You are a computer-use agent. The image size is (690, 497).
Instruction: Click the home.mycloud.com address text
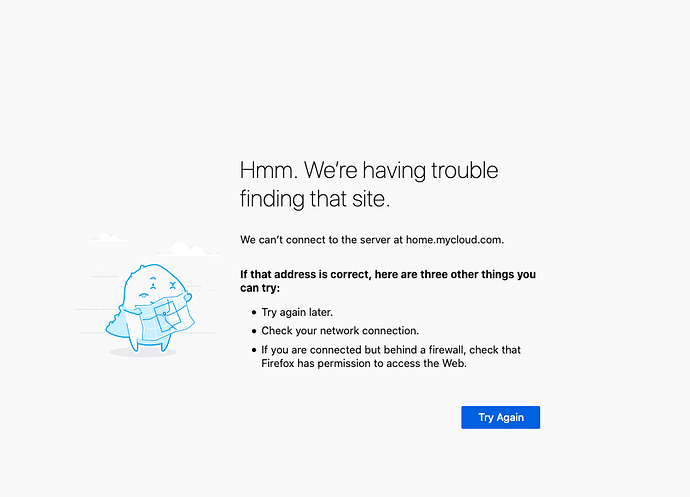[x=455, y=240]
